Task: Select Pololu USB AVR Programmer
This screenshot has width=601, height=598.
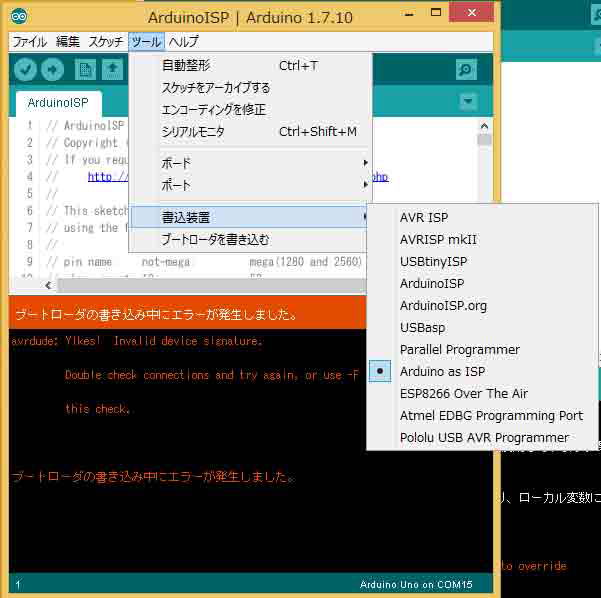Action: tap(482, 437)
